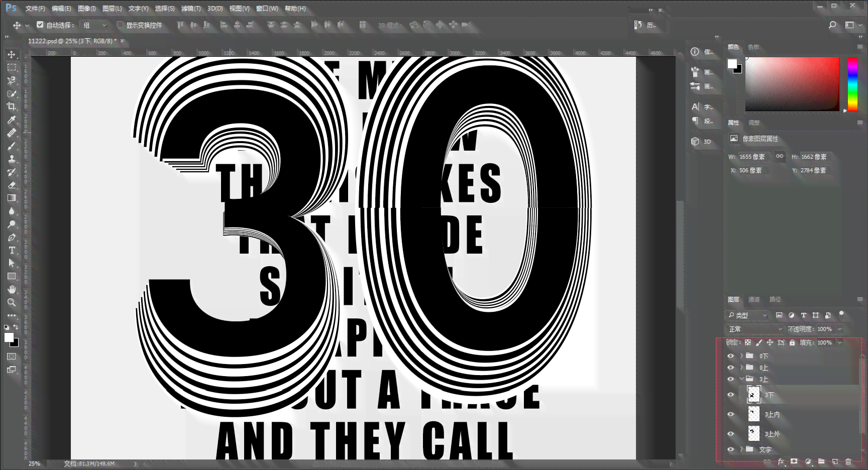
Task: Select the Path Selection tool
Action: (x=12, y=263)
